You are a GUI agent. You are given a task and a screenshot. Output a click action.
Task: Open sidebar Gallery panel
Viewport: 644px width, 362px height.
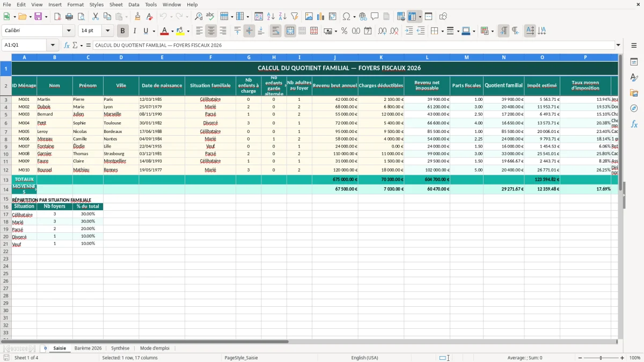pyautogui.click(x=634, y=93)
